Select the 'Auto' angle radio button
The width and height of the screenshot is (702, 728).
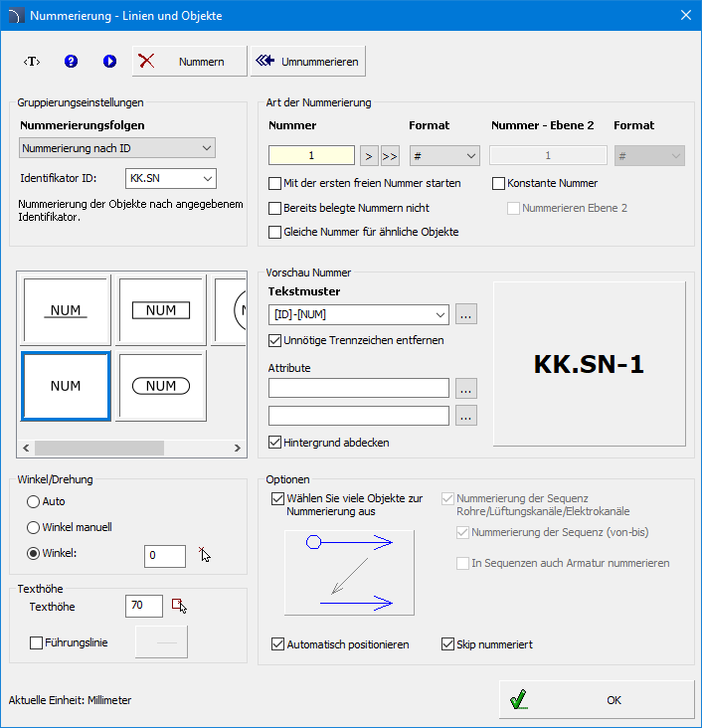tap(34, 501)
